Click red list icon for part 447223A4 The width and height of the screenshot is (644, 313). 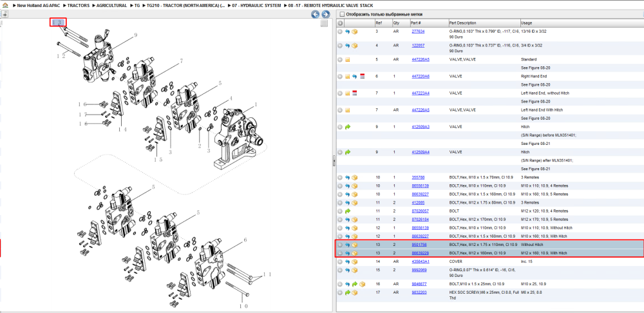(x=354, y=93)
